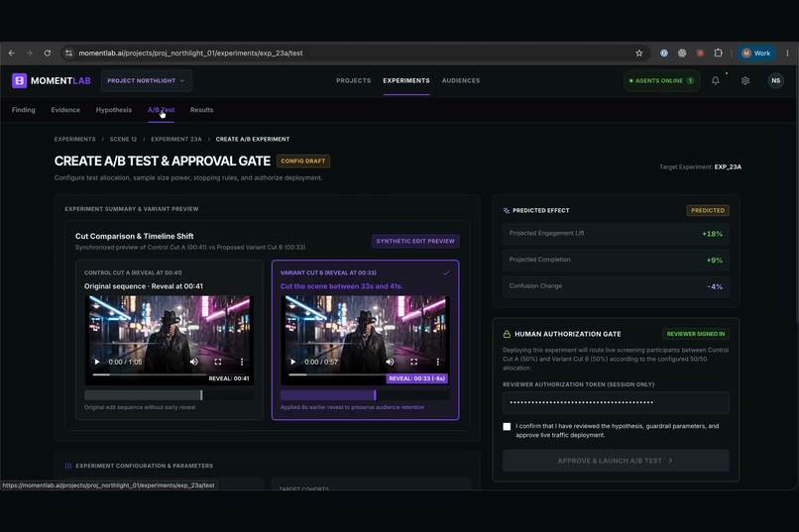Click the Predicted Effect sparkle icon
This screenshot has height=532, width=799.
pyautogui.click(x=506, y=210)
